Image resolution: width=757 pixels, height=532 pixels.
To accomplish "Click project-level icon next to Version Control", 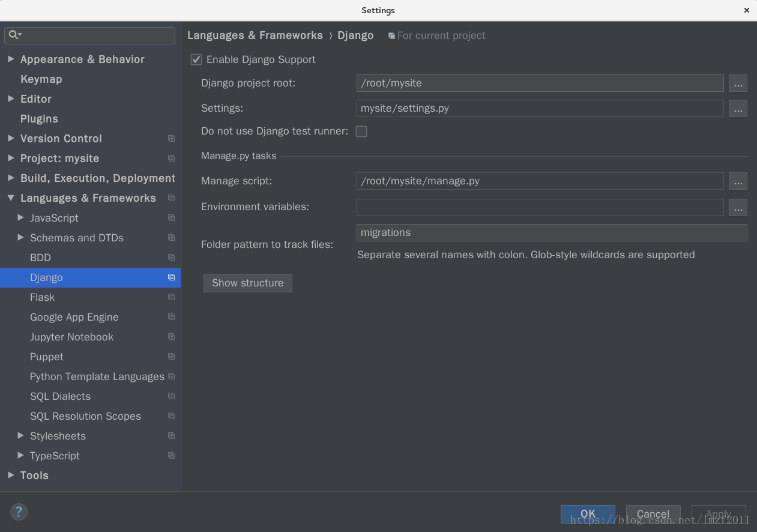I will click(x=172, y=139).
